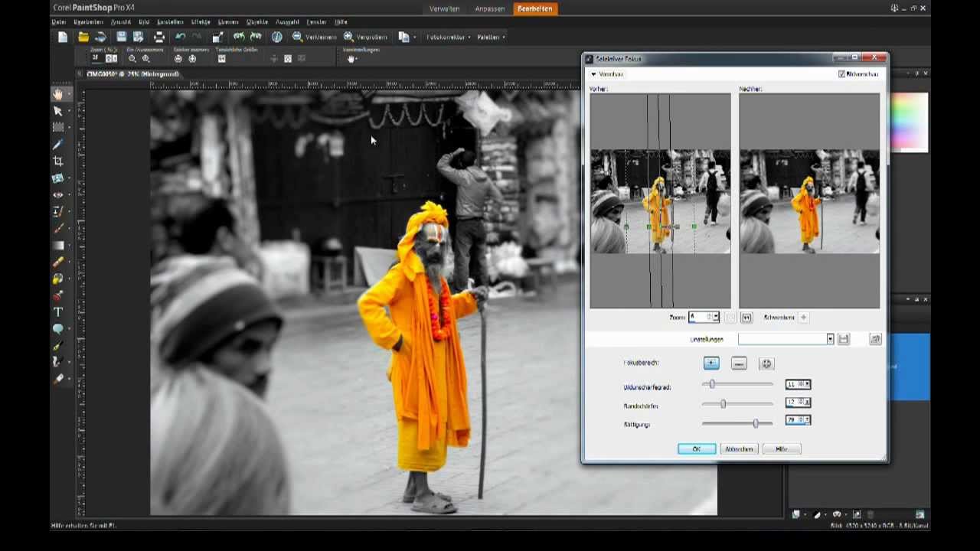Open the Datei menu
The height and width of the screenshot is (551, 980).
[58, 22]
